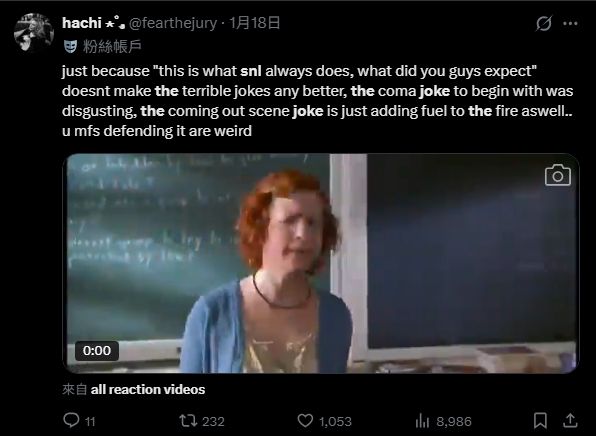Click the hachi display name
The height and width of the screenshot is (436, 596).
(x=81, y=23)
